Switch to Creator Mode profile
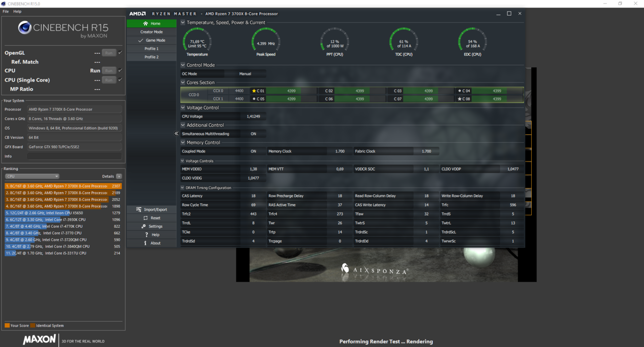The image size is (644, 347). coord(151,32)
